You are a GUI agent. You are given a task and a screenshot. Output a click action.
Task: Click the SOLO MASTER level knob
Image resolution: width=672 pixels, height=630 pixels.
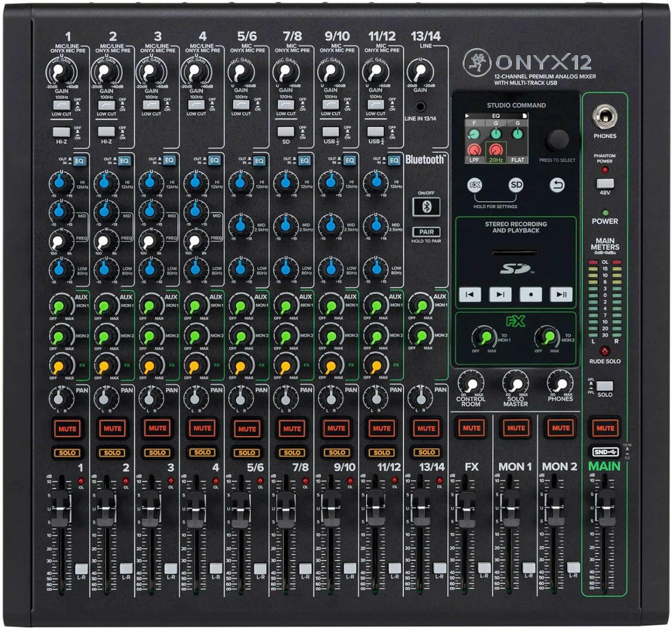(516, 383)
